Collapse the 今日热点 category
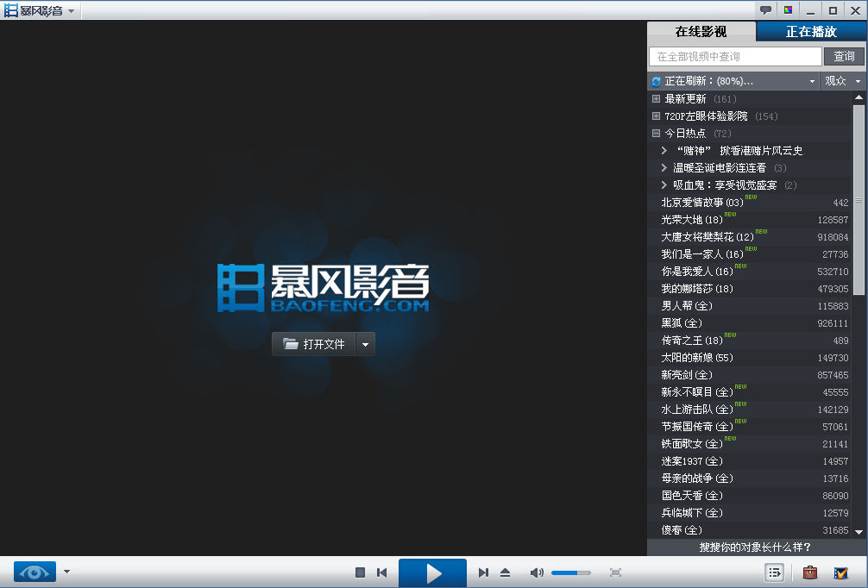Viewport: 868px width, 588px height. click(x=656, y=134)
